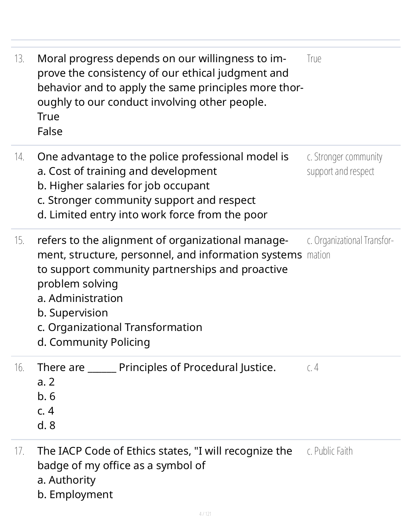Click question number 17

(19, 452)
